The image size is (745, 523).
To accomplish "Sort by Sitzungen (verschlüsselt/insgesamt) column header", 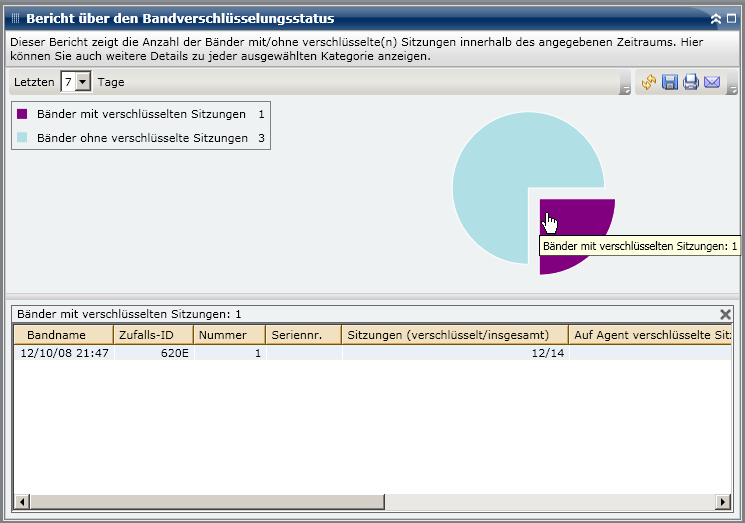I will pos(455,335).
